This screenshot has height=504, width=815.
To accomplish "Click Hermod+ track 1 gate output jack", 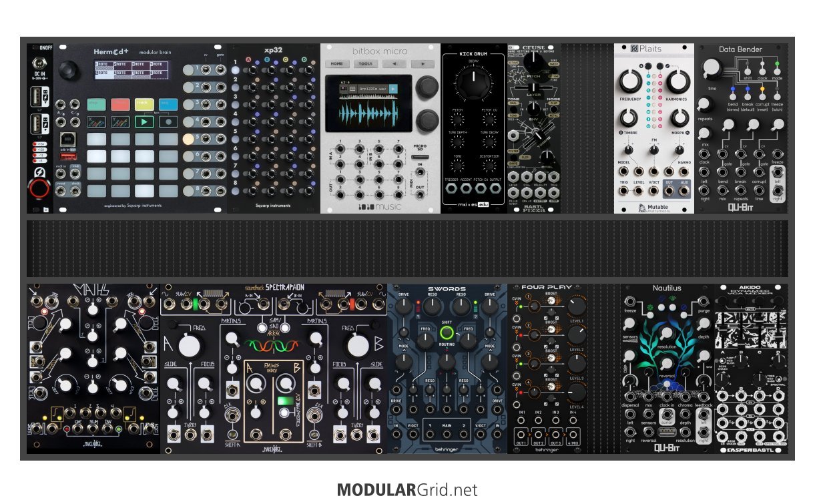I will coord(220,70).
